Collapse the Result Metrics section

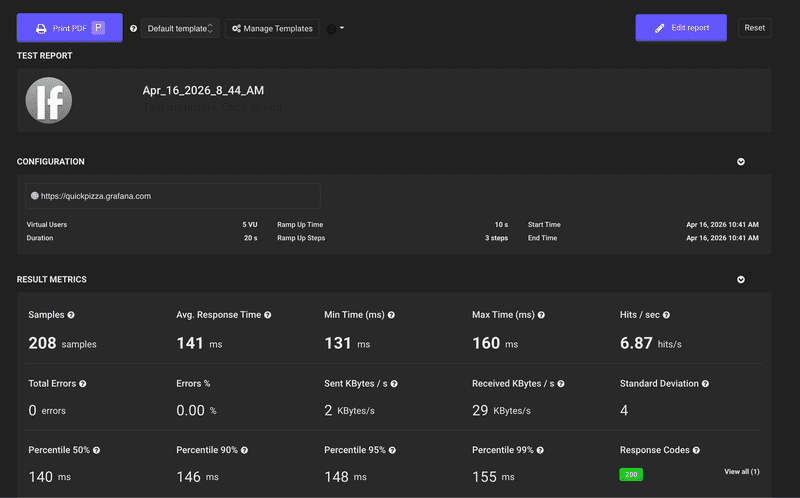click(x=741, y=280)
